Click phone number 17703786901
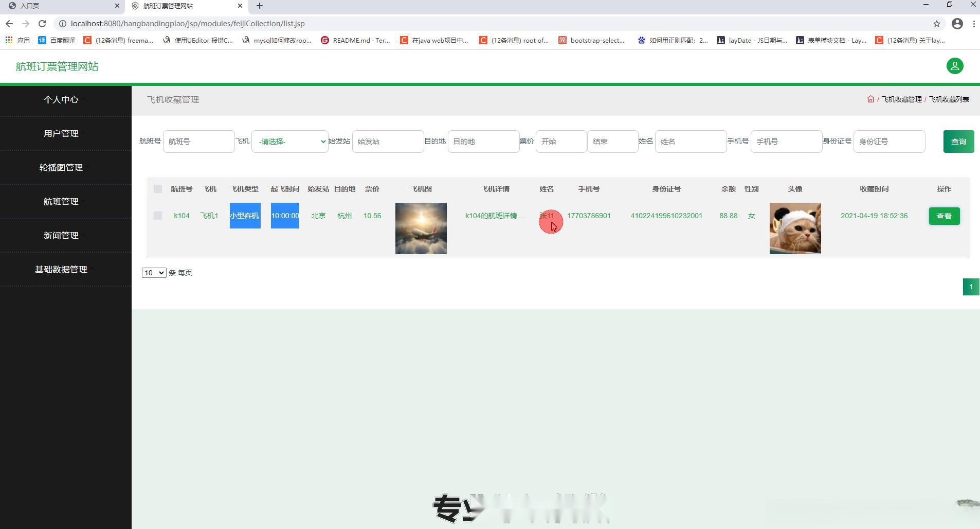The height and width of the screenshot is (529, 980). [x=589, y=216]
